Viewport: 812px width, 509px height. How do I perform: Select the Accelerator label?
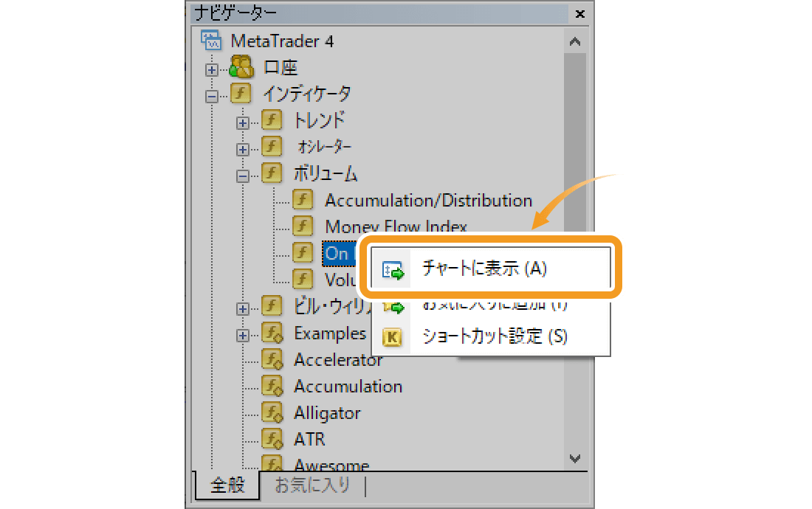pyautogui.click(x=338, y=359)
